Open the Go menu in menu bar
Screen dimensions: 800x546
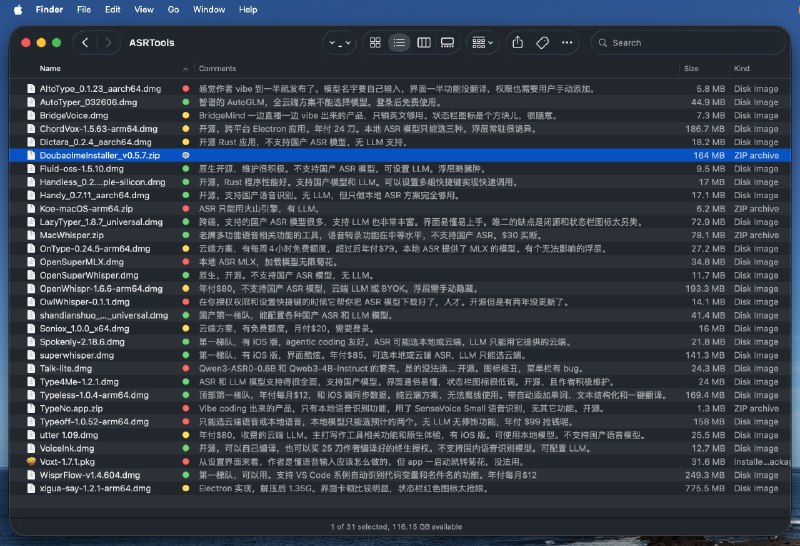[173, 9]
